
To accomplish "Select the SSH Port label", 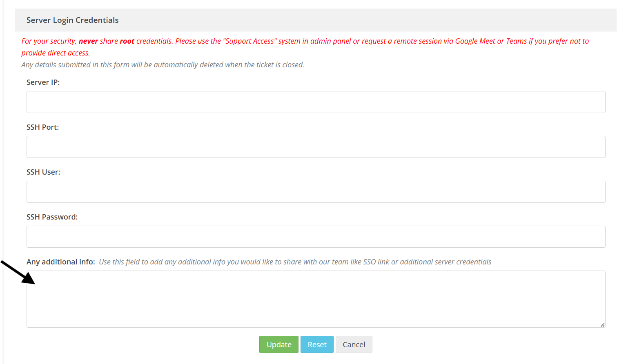I will tap(42, 127).
